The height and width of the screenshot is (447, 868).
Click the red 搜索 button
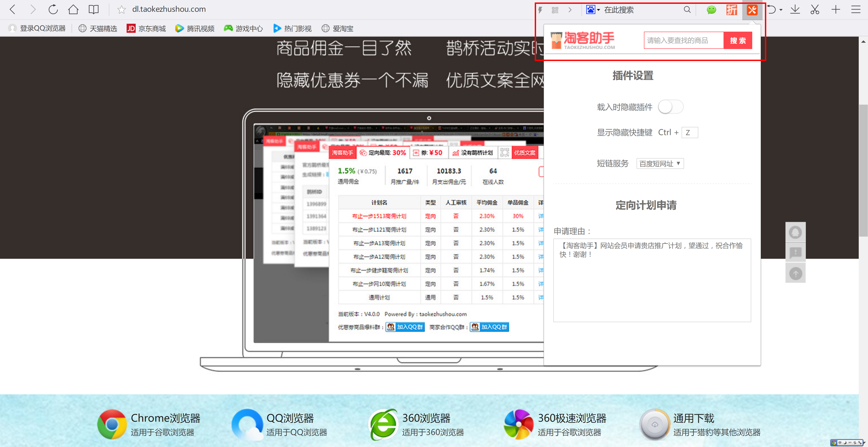coord(738,41)
